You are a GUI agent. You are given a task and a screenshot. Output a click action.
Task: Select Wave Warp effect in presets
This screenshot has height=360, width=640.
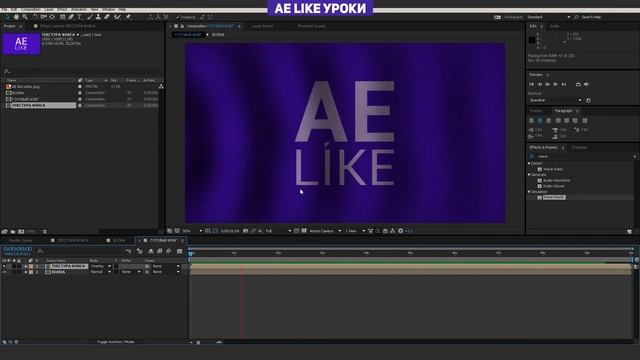(x=553, y=169)
